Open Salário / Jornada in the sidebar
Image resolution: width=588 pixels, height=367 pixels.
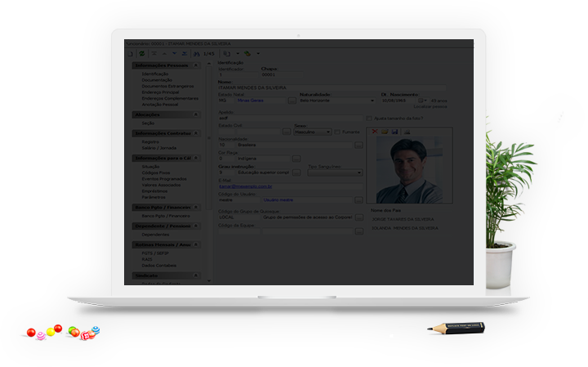158,148
